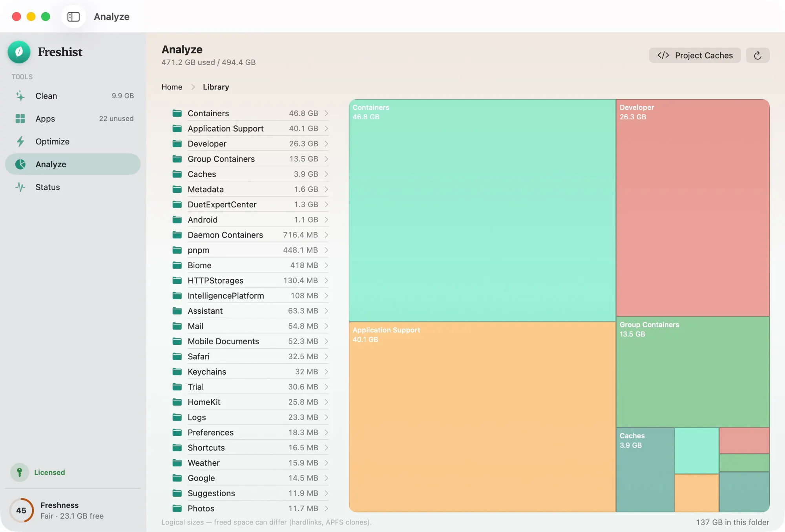Click the refresh scan icon button
The height and width of the screenshot is (532, 785).
click(758, 55)
